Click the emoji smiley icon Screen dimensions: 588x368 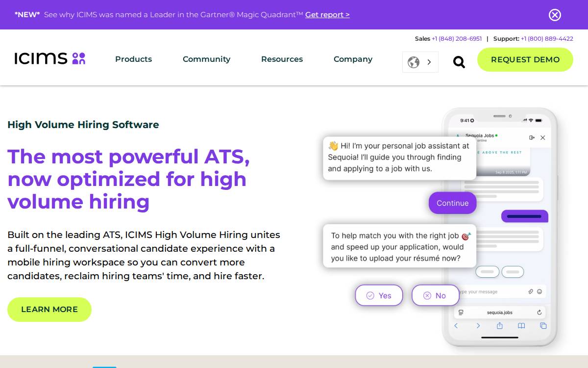tap(539, 291)
